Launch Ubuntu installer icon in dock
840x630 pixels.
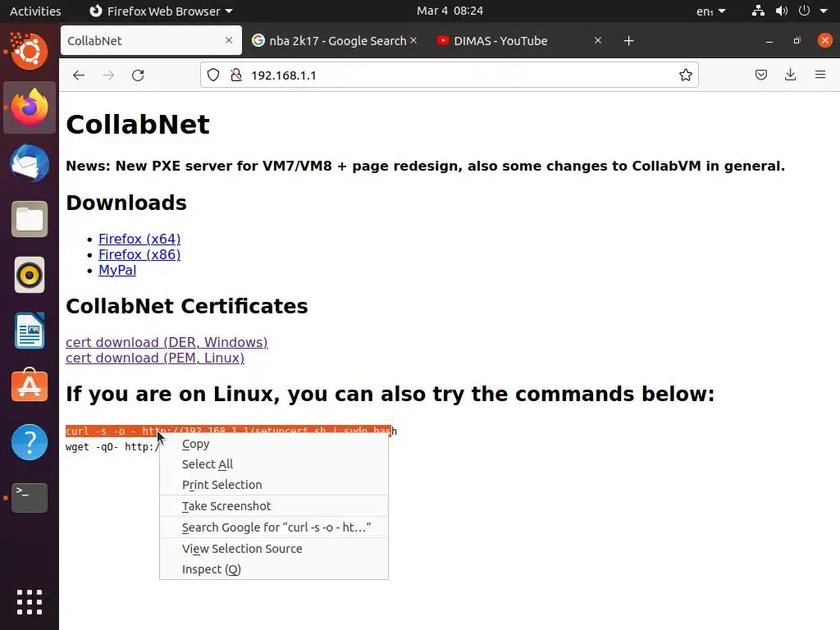(30, 52)
